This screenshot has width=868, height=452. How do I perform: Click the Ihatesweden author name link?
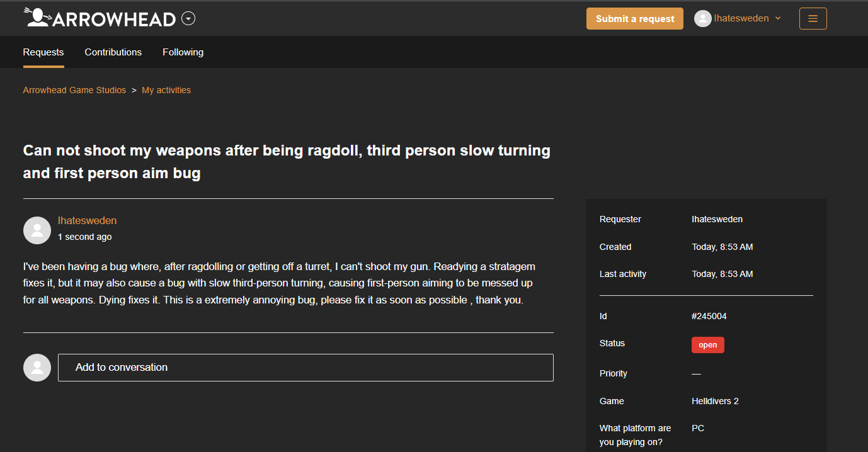pyautogui.click(x=87, y=220)
